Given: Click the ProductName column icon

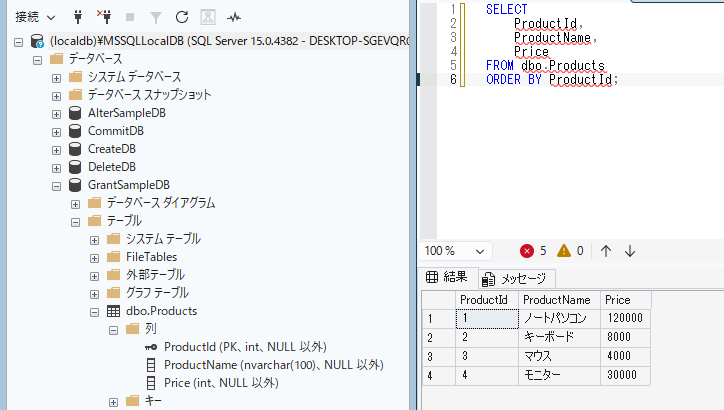Looking at the screenshot, I should click(x=151, y=365).
